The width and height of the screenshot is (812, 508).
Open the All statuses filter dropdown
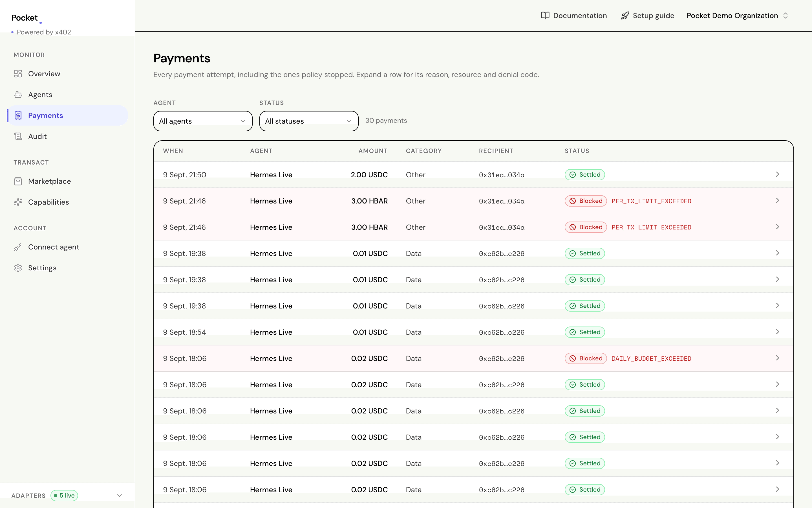(x=309, y=121)
